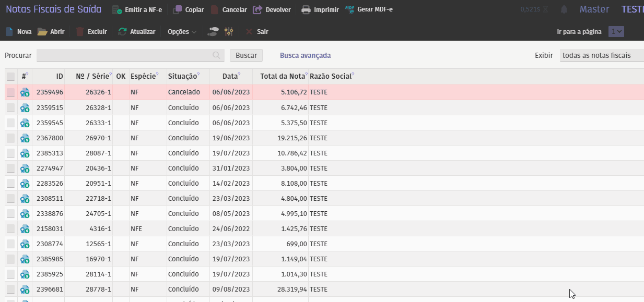
Task: Toggle the select-all checkbox in the table header
Action: [10, 77]
